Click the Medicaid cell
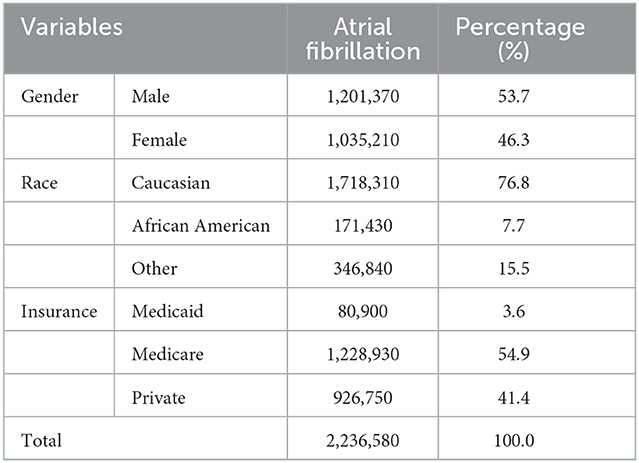The width and height of the screenshot is (639, 463). coord(166,311)
